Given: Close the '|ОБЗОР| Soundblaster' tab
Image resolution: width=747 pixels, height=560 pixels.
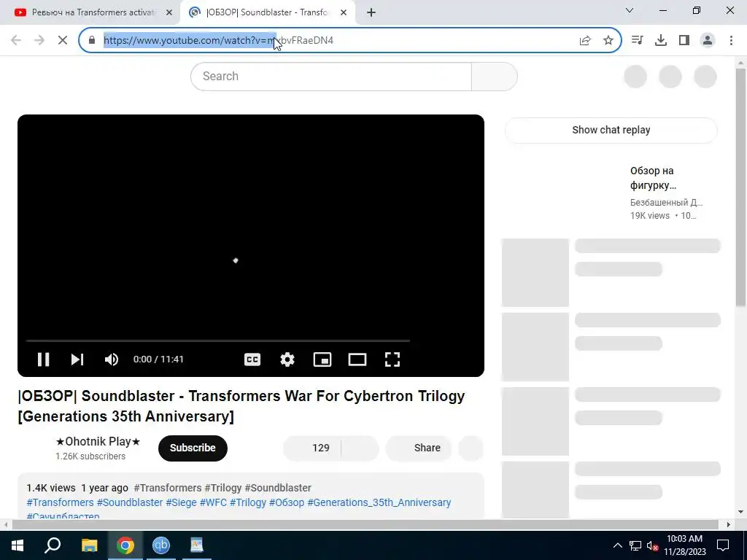Looking at the screenshot, I should point(344,13).
